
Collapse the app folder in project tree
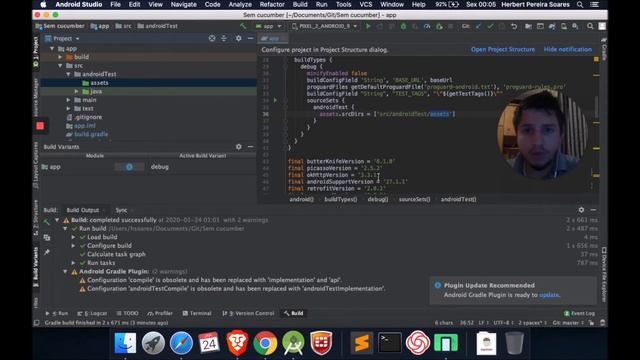pos(52,49)
